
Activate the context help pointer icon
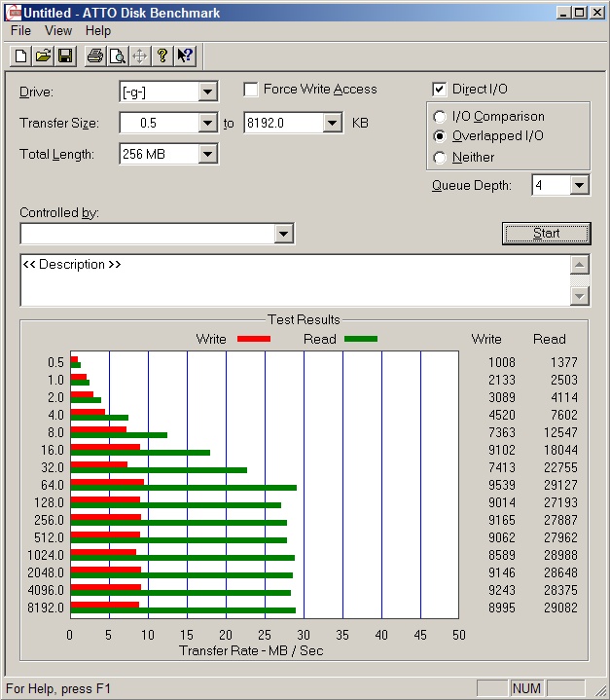click(x=186, y=55)
